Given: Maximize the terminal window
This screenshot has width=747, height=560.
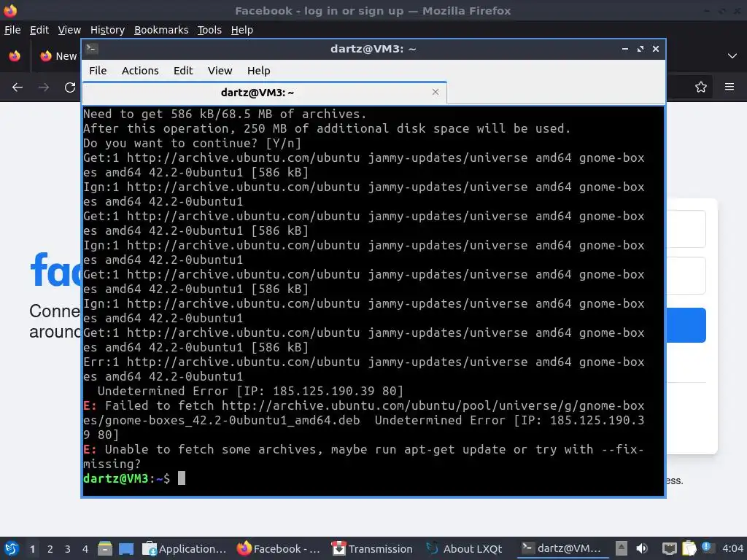Looking at the screenshot, I should click(640, 49).
